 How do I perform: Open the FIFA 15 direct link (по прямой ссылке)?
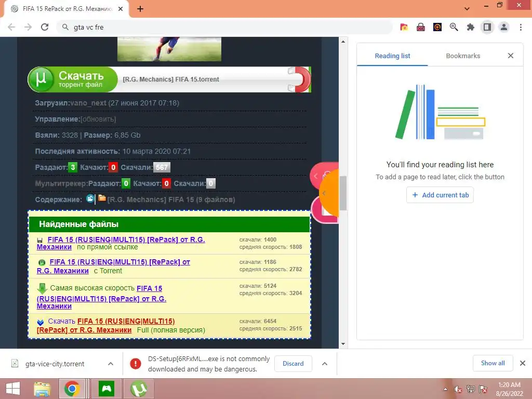tap(121, 243)
